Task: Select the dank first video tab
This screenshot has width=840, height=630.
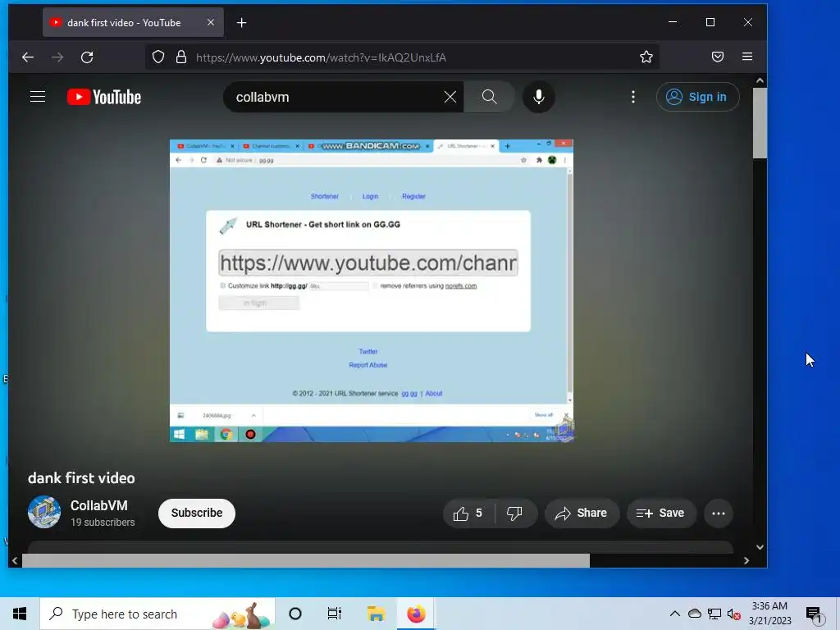Action: (x=133, y=22)
